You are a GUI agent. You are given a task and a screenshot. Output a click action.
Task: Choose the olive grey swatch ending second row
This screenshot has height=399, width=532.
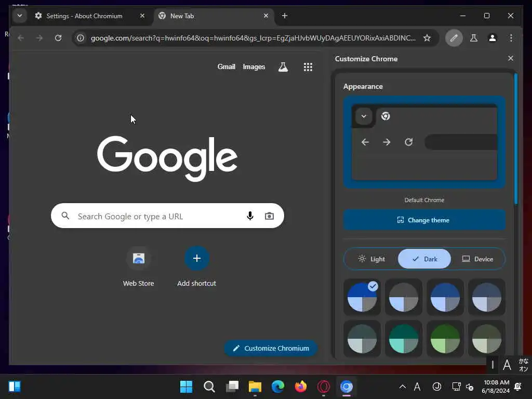point(486,339)
